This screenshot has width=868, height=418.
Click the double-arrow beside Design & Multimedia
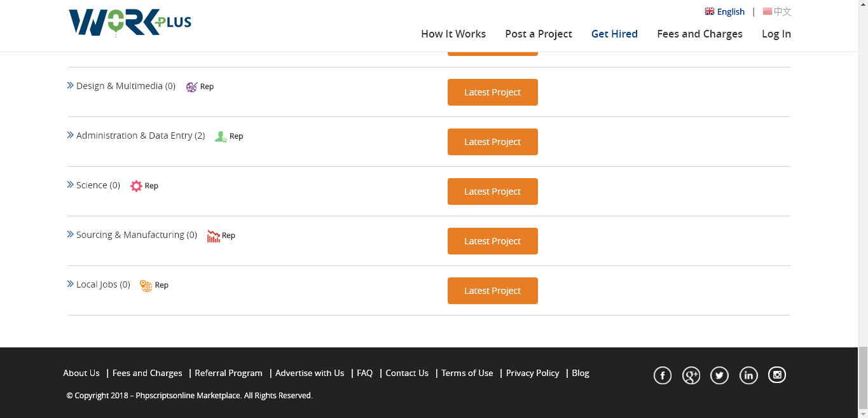(x=71, y=85)
